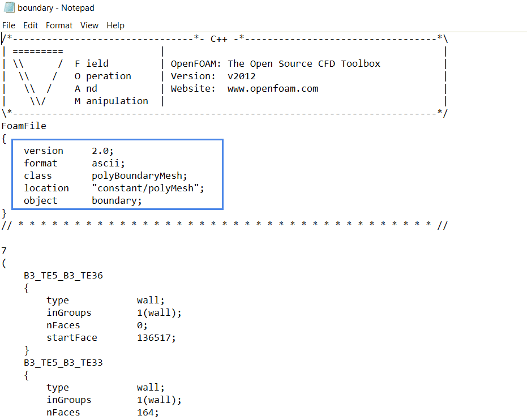Place cursor on the polyBoundaryMesh class value
Screen dimensions: 527x420
coord(139,176)
